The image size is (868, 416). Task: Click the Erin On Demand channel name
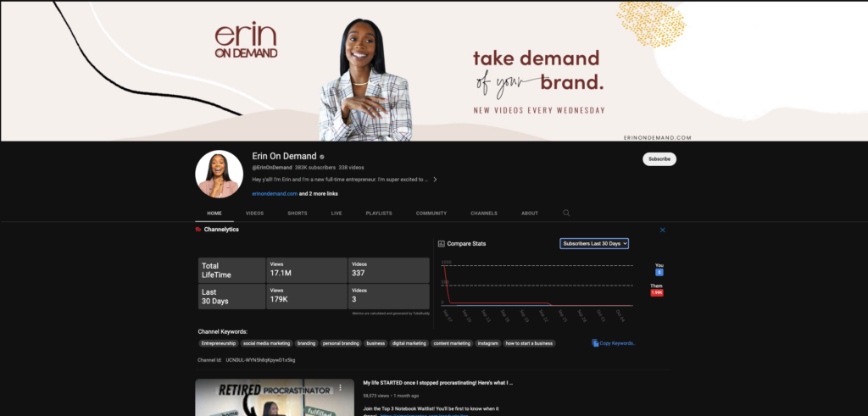[284, 156]
